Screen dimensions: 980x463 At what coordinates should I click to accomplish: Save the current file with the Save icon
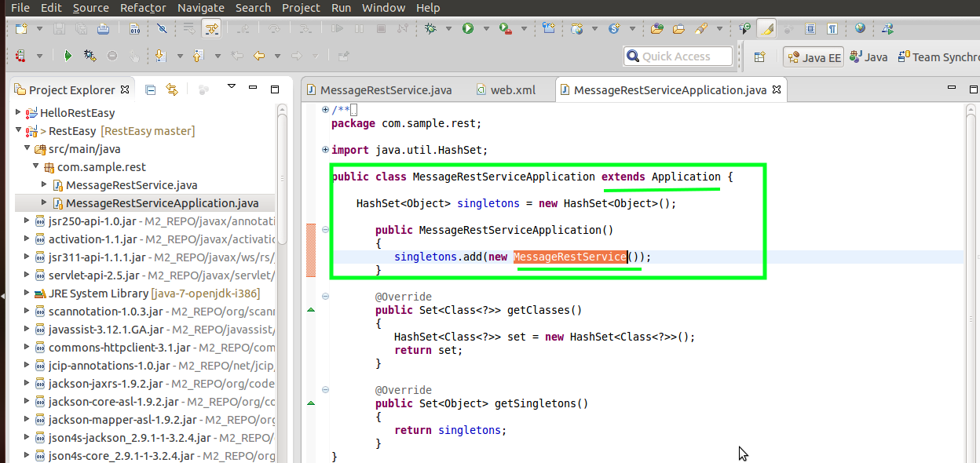(x=60, y=29)
